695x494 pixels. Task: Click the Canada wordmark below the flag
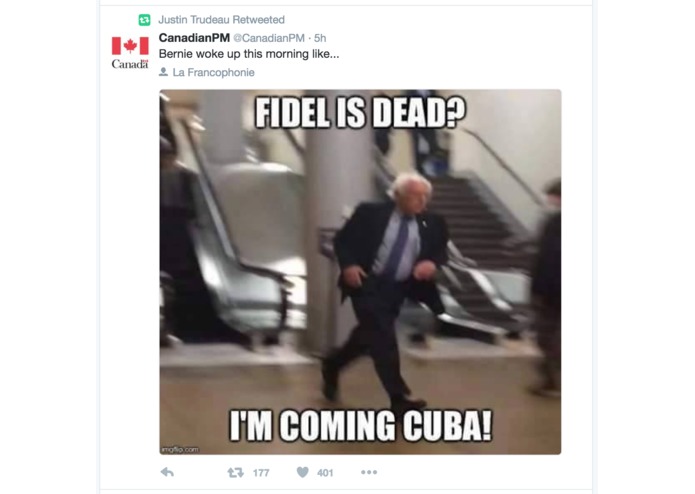click(x=130, y=64)
